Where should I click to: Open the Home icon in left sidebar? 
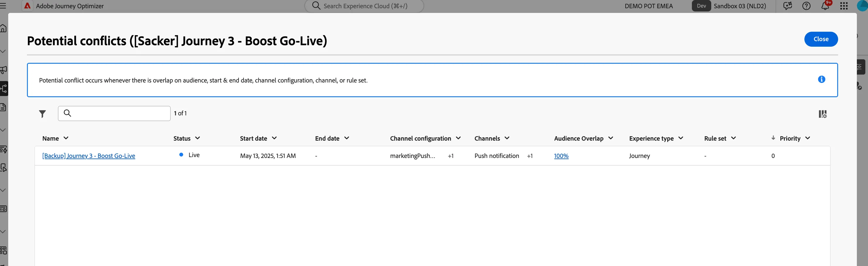(3, 28)
